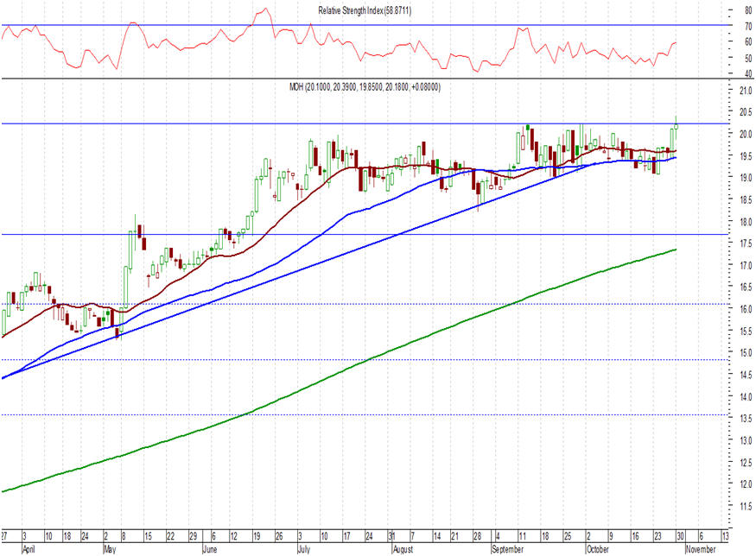Image resolution: width=756 pixels, height=556 pixels.
Task: Select the 20.5 price axis label
Action: point(746,111)
